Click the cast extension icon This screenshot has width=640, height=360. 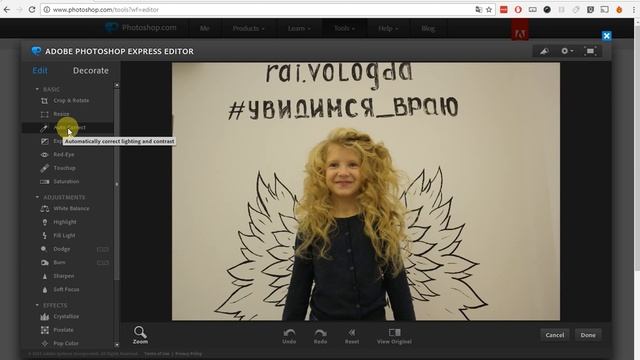point(604,9)
